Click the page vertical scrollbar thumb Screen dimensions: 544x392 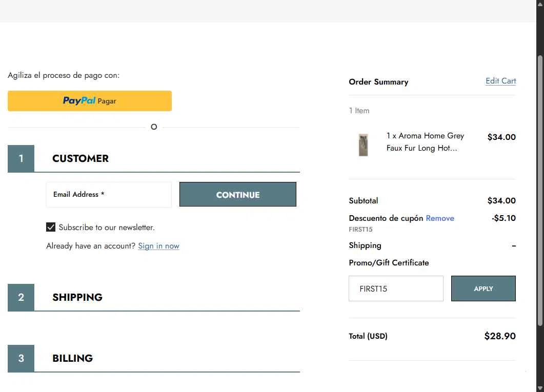coord(540,191)
